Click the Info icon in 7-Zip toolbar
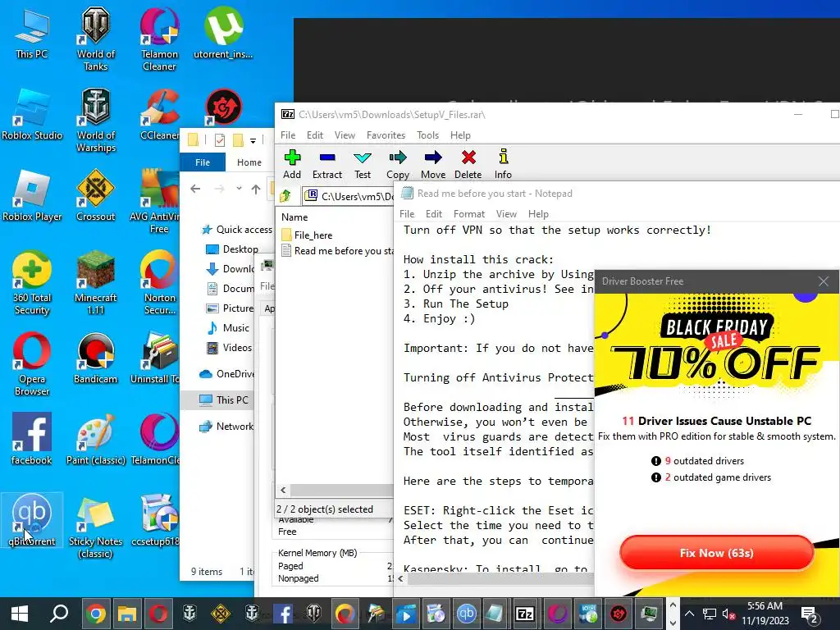Image resolution: width=840 pixels, height=630 pixels. coord(503,164)
